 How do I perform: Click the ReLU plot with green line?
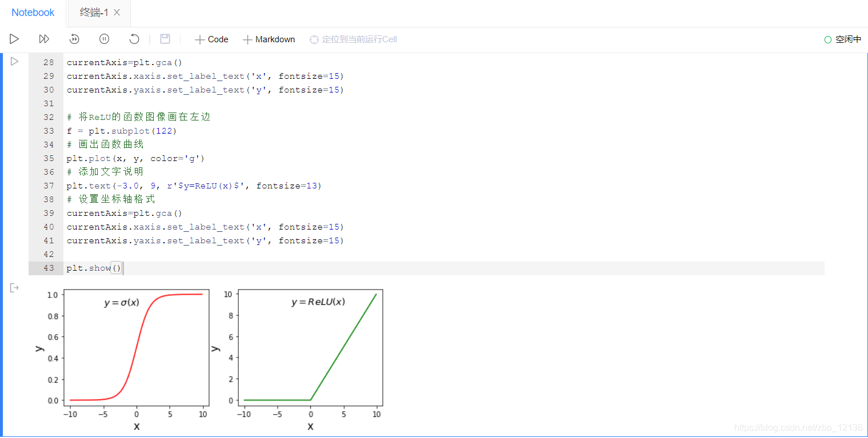(x=310, y=348)
